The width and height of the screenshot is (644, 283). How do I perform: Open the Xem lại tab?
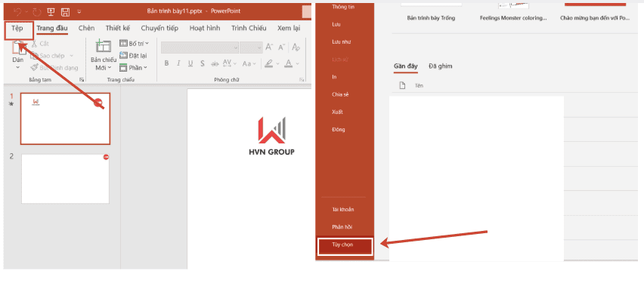(288, 28)
